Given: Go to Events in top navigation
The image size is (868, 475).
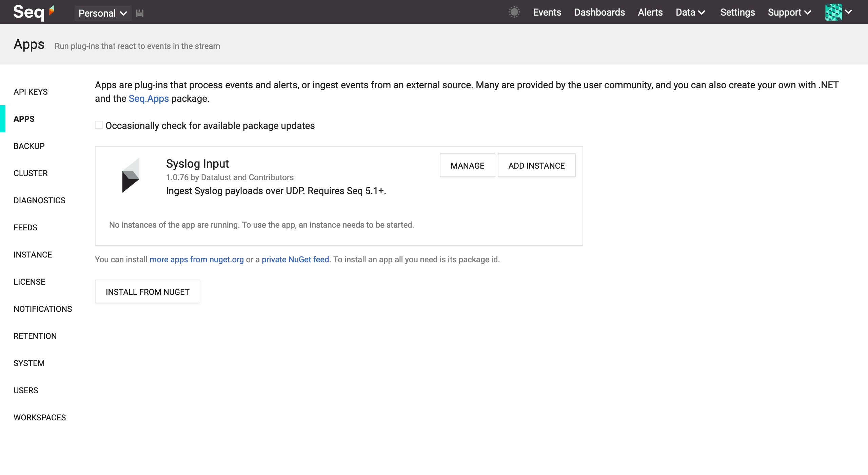Looking at the screenshot, I should point(547,12).
